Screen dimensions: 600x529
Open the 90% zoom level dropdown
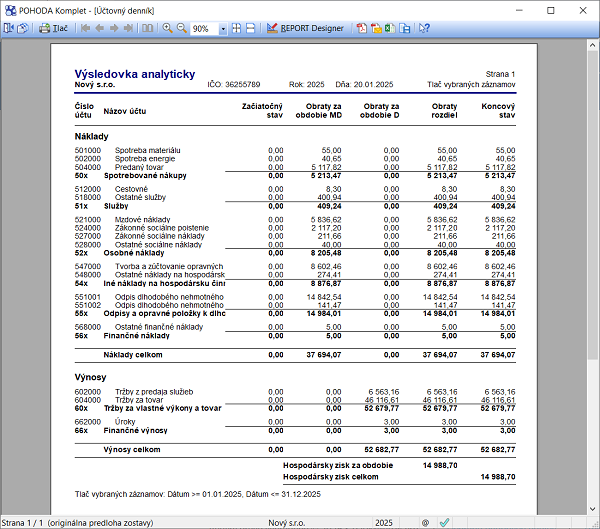pyautogui.click(x=222, y=28)
